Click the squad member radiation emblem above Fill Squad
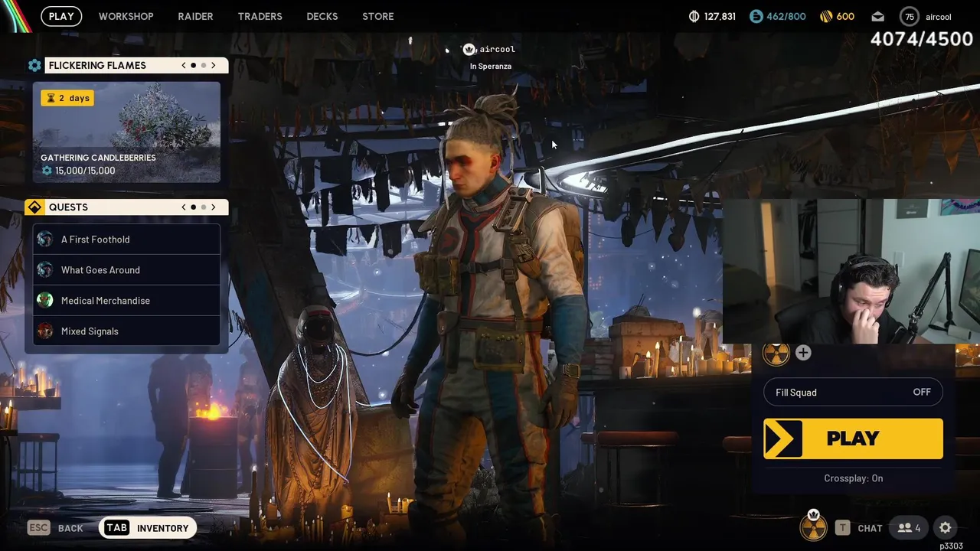 coord(776,354)
